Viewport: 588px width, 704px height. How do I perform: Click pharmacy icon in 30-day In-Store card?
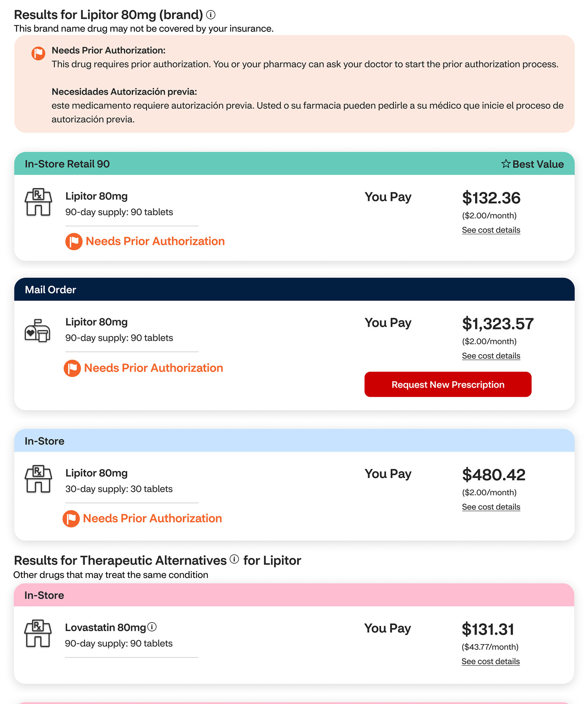pyautogui.click(x=38, y=479)
